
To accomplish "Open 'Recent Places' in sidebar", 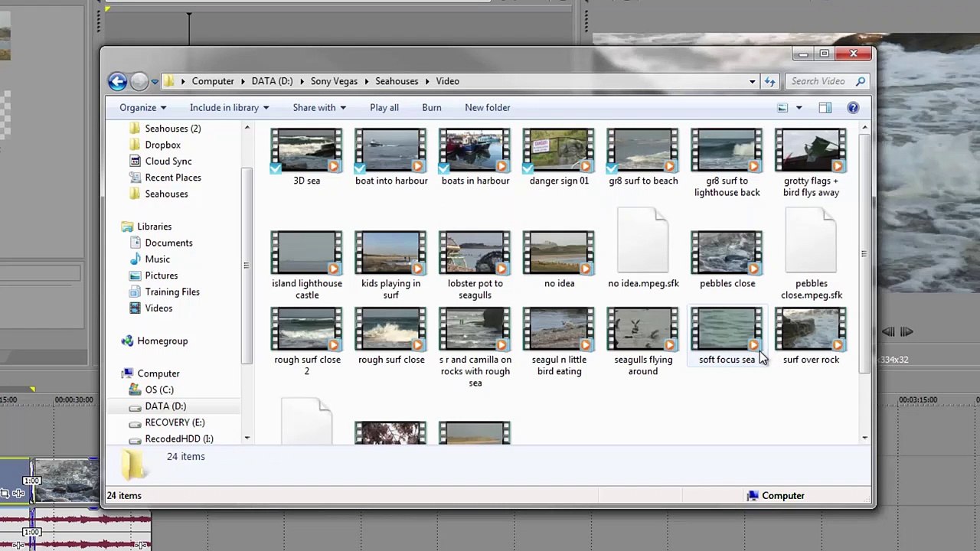I will click(x=172, y=178).
